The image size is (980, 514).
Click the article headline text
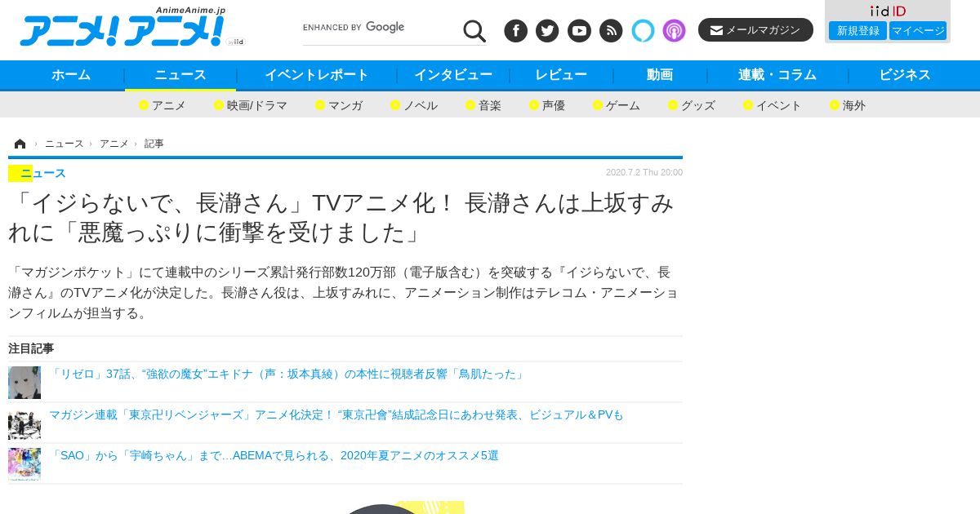[341, 218]
